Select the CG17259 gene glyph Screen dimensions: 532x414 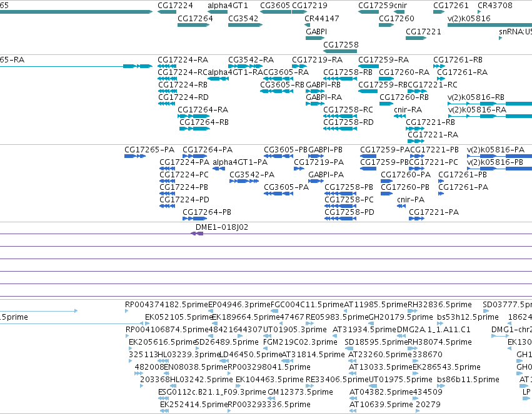click(x=368, y=12)
